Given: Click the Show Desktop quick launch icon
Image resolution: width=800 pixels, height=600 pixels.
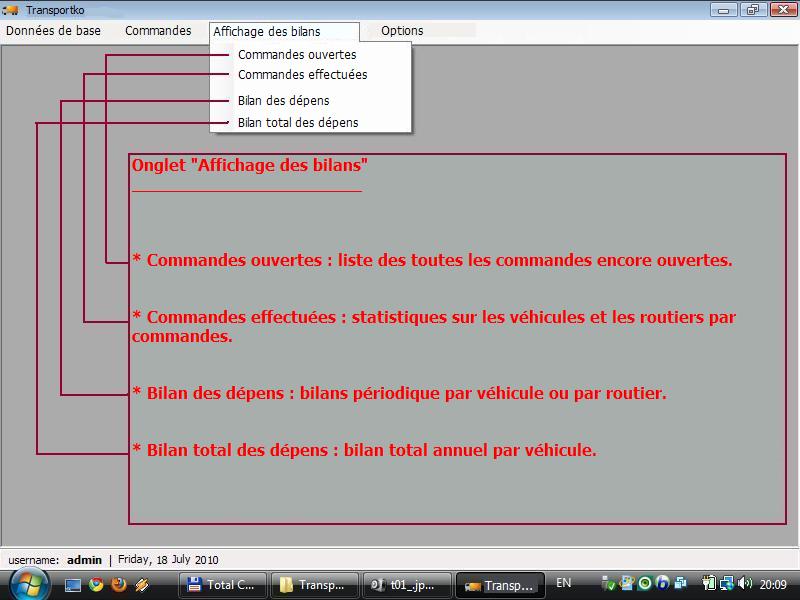Looking at the screenshot, I should (72, 585).
